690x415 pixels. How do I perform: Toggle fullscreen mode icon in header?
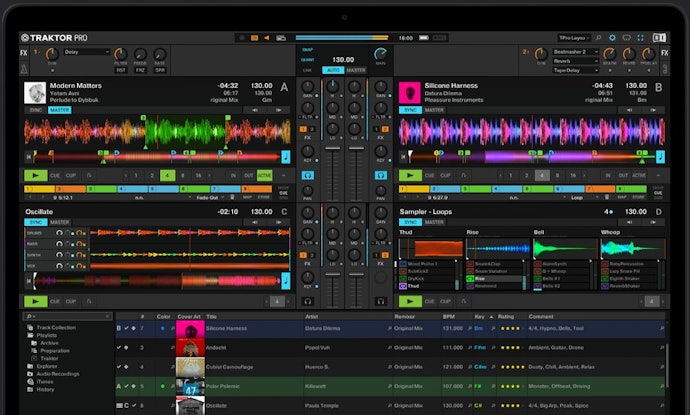pos(640,38)
